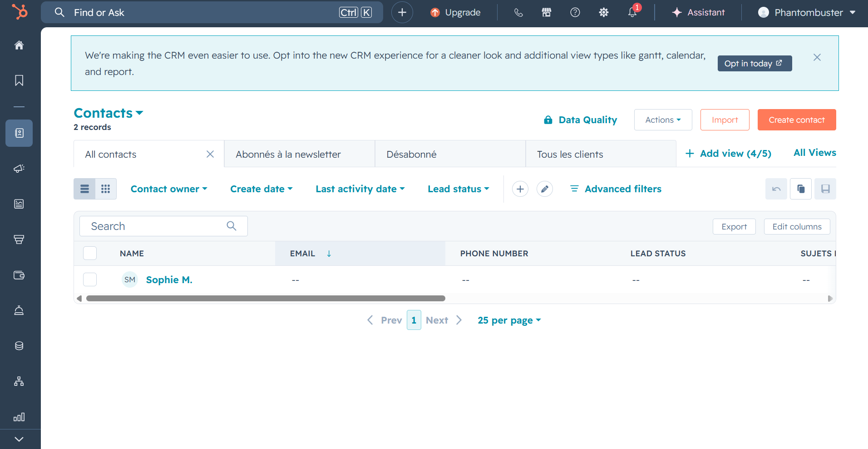Go to Home in the sidebar
868x449 pixels.
(19, 45)
